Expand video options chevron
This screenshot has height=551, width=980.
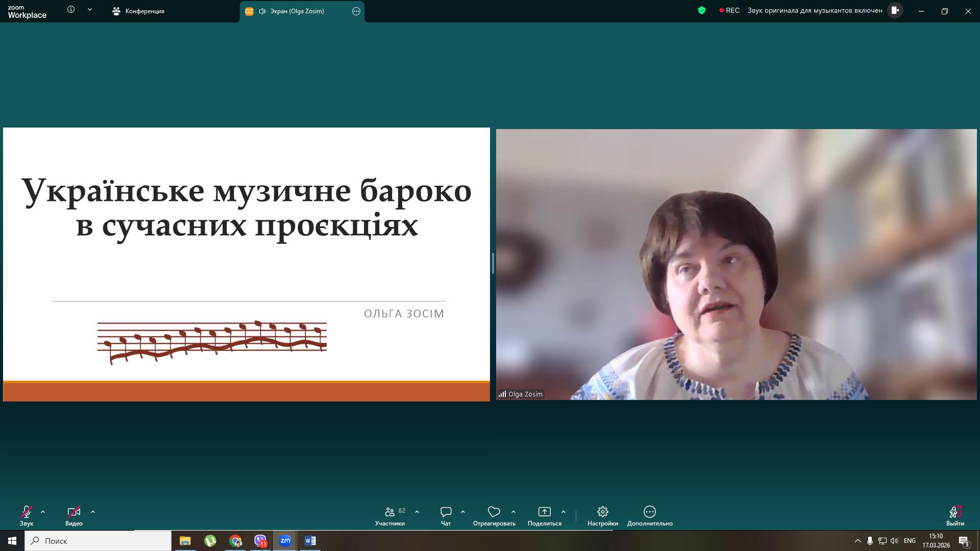coord(93,512)
